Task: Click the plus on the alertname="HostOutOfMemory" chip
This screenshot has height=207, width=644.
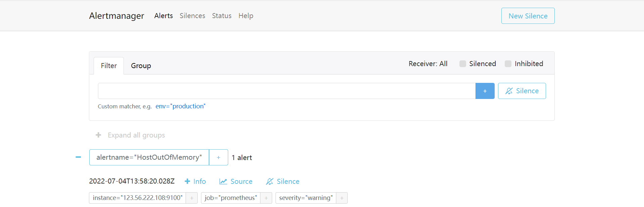Action: [x=218, y=157]
